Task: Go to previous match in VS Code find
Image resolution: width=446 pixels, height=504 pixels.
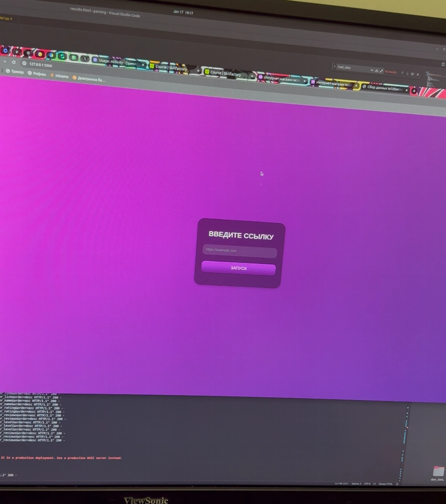Action: click(402, 73)
